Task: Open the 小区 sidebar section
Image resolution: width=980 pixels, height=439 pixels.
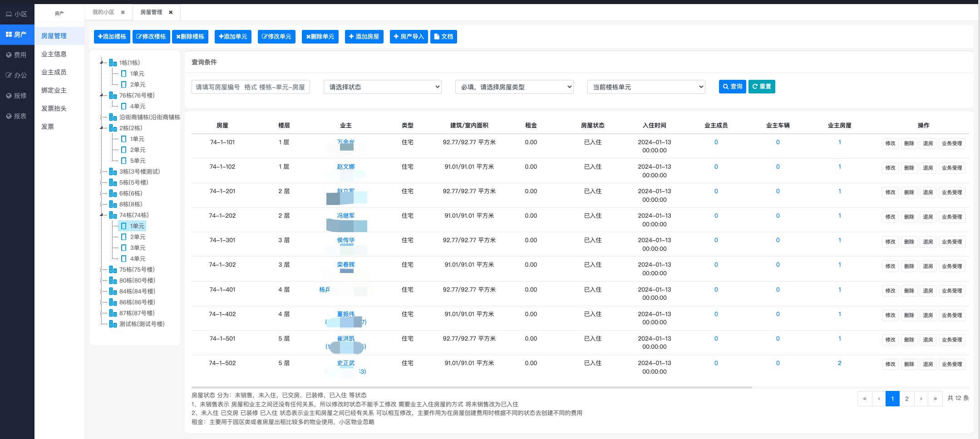Action: point(17,14)
